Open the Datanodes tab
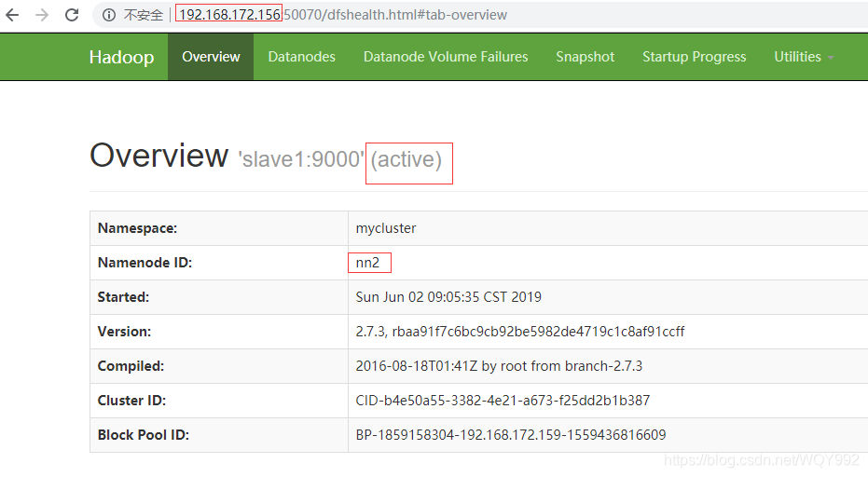868x477 pixels. 302,57
